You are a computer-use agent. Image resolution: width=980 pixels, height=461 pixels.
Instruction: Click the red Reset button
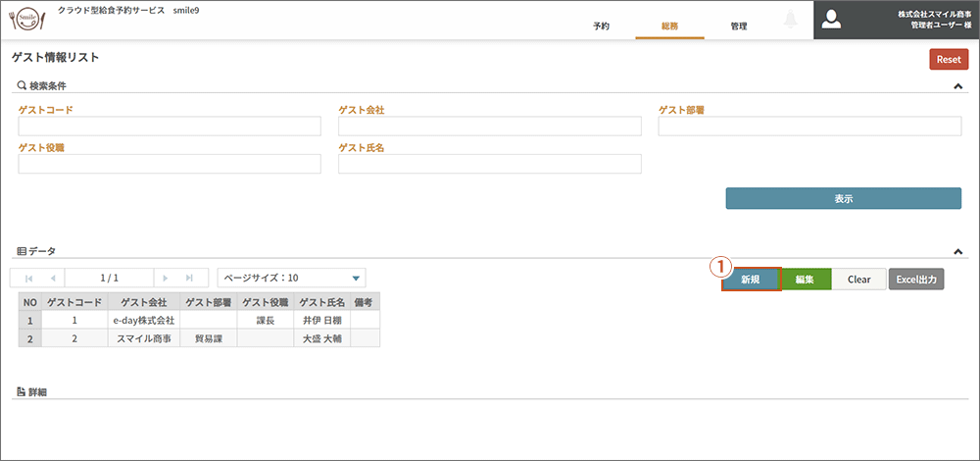click(949, 60)
